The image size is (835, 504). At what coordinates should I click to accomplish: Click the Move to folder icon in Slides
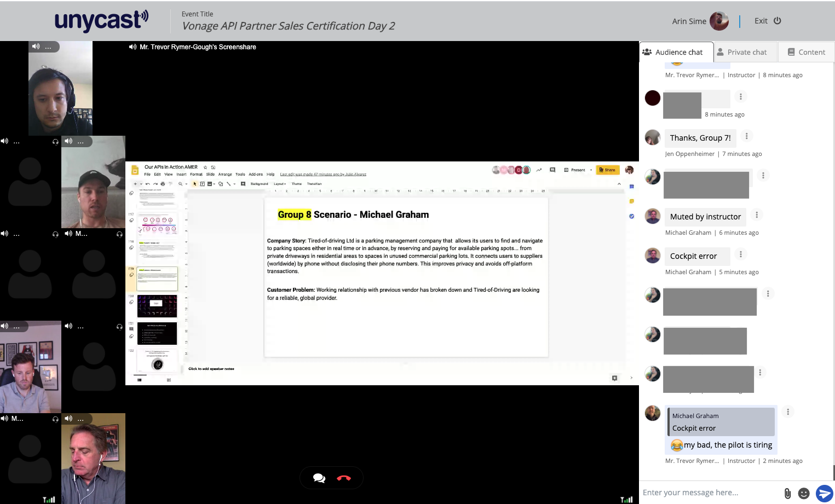213,167
